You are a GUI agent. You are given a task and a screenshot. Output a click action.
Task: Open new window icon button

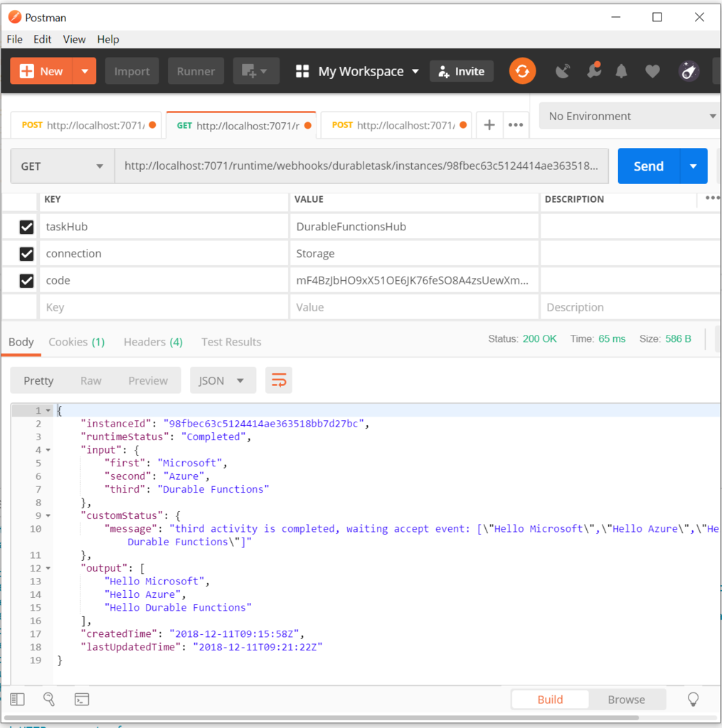click(256, 71)
